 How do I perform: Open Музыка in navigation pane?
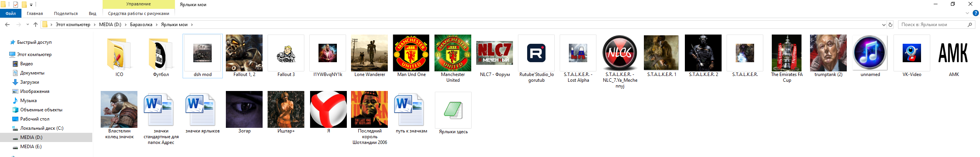pyautogui.click(x=28, y=101)
